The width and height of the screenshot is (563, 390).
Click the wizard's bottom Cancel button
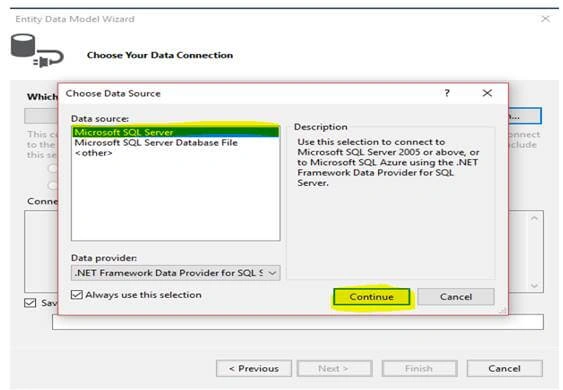[x=504, y=369]
